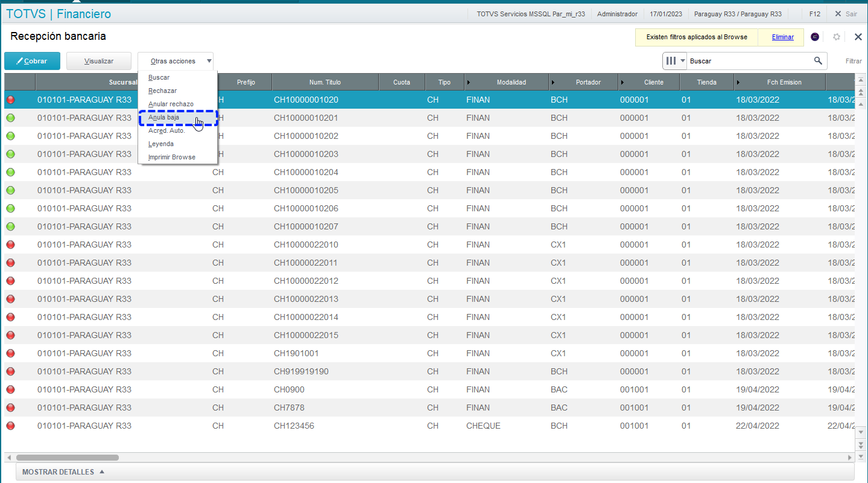The image size is (868, 483).
Task: Open the browse settings gear icon
Action: coord(837,37)
